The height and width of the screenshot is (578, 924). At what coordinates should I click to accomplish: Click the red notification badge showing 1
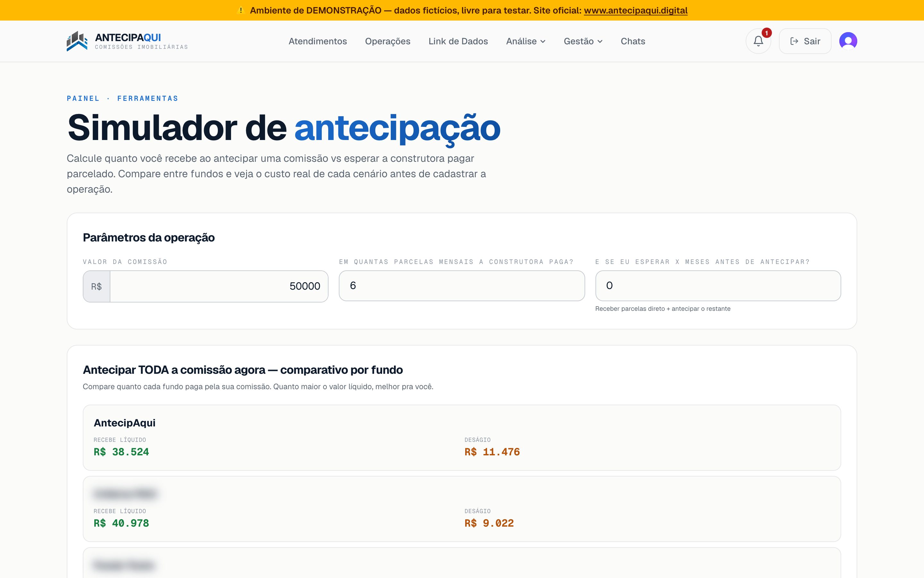click(766, 33)
